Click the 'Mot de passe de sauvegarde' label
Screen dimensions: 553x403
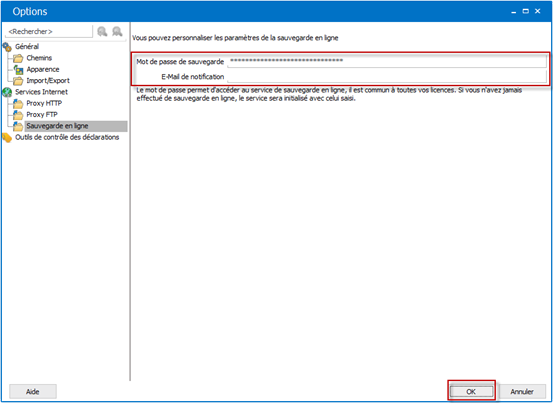click(180, 62)
